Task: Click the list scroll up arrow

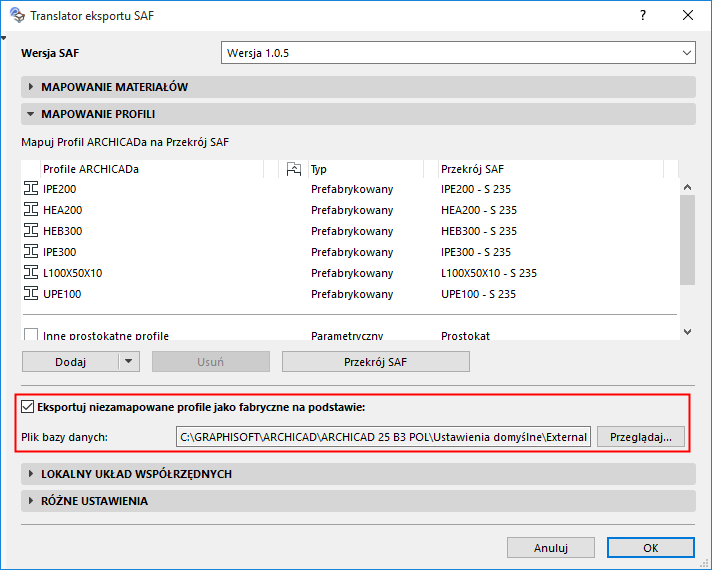Action: coord(687,187)
